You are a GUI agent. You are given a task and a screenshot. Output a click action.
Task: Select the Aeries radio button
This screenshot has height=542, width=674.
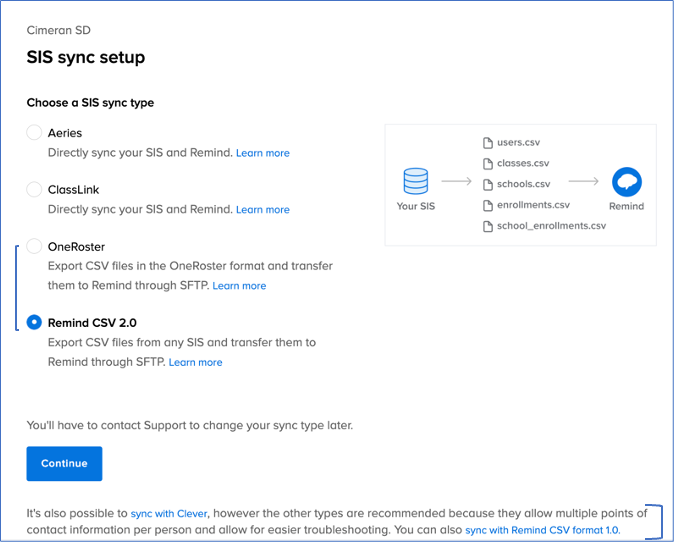tap(35, 133)
